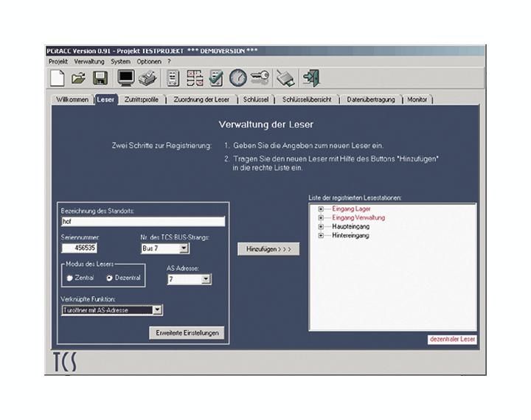Select Haupteingang in the reader list

pos(350,227)
